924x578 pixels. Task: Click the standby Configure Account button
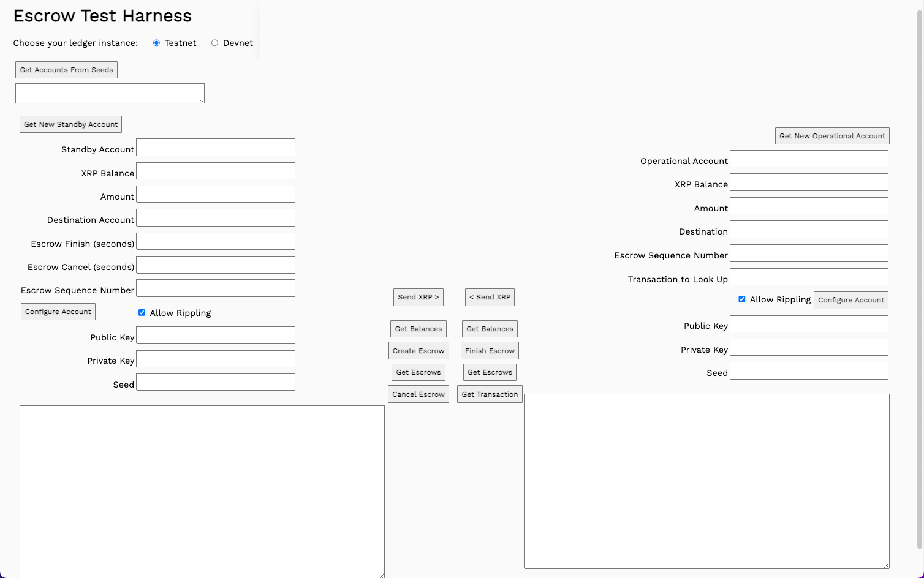tap(58, 311)
